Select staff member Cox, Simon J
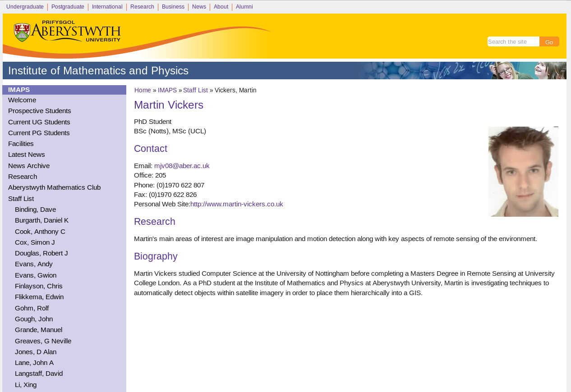Image resolution: width=571 pixels, height=392 pixels. (x=35, y=242)
